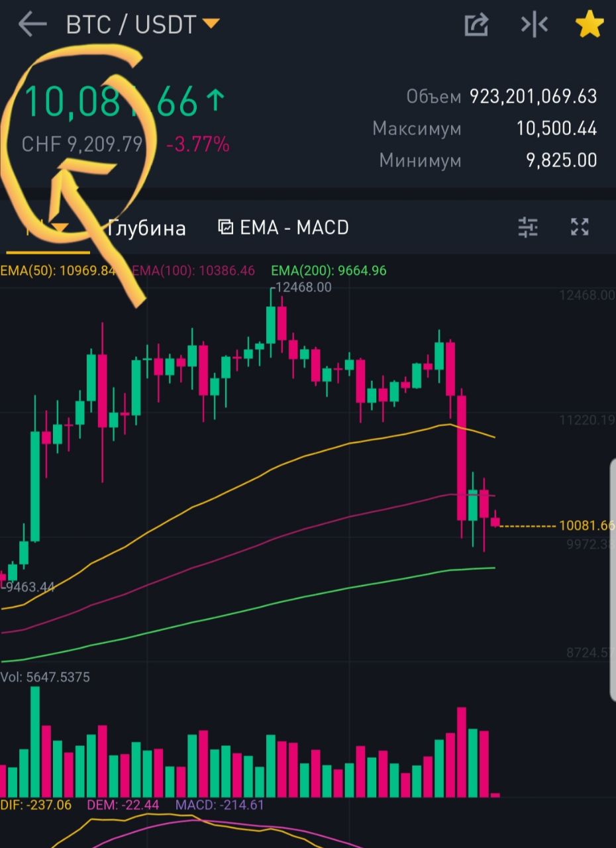Select the EMA - MACD indicator option

coord(294,227)
